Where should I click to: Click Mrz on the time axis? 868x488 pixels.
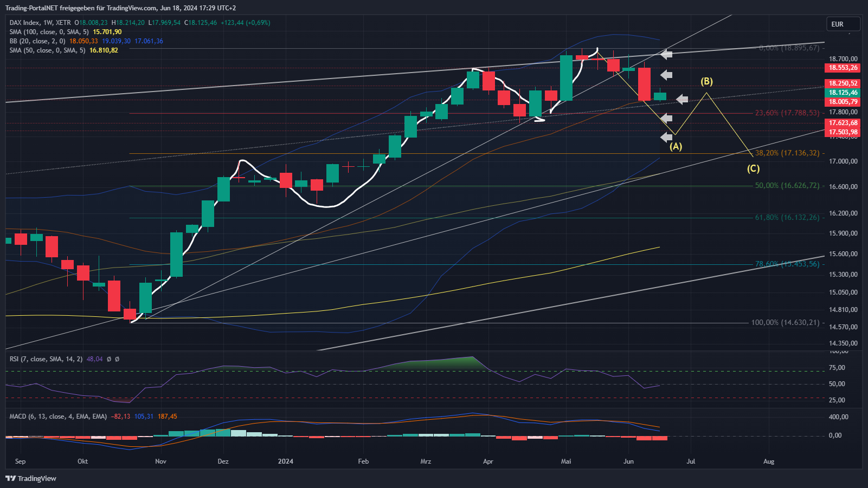[426, 461]
